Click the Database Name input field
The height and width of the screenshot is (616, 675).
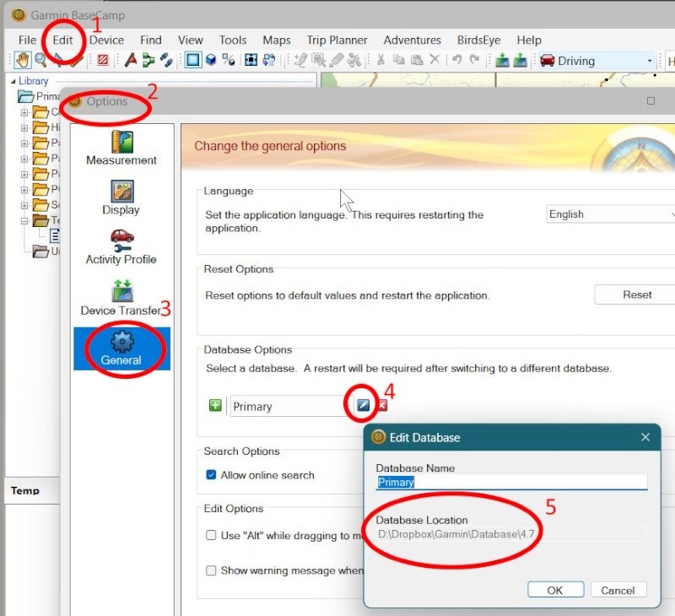[x=511, y=482]
